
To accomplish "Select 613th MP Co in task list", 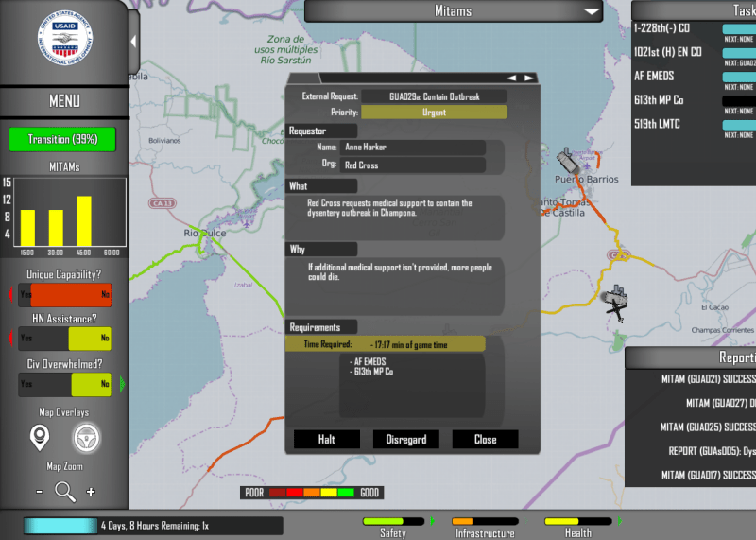I will click(658, 99).
